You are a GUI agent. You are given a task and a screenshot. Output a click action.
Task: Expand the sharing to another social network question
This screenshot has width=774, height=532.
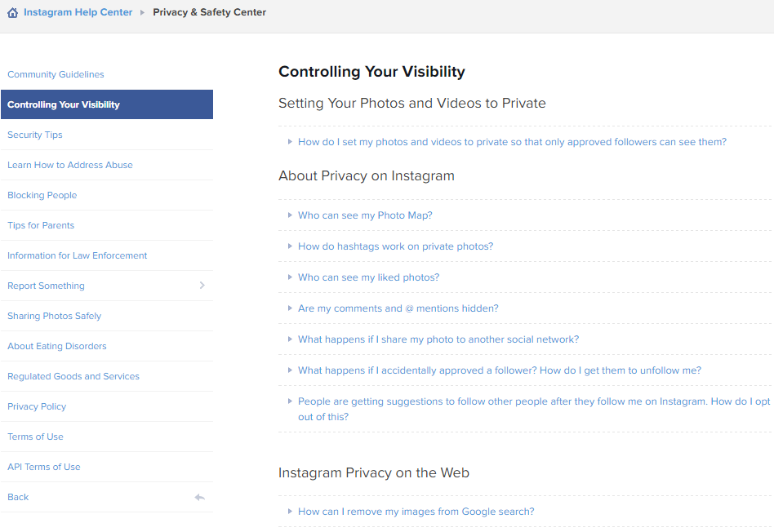(x=438, y=339)
